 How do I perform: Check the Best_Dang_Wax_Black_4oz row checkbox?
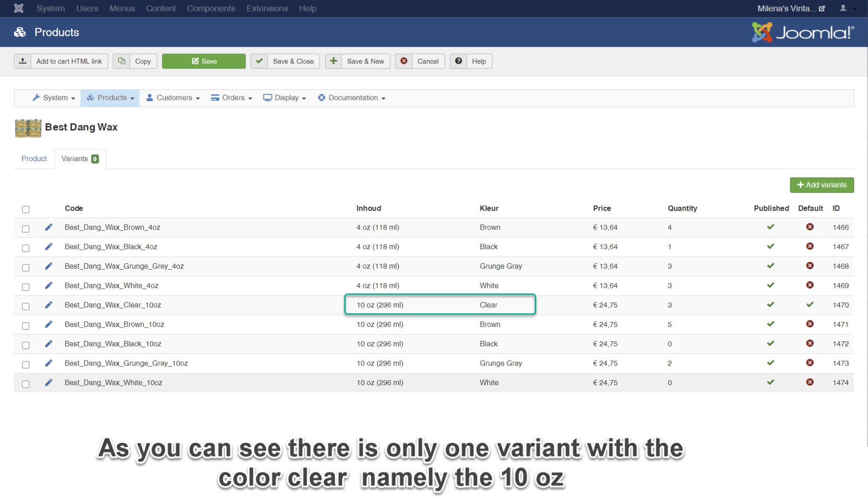pyautogui.click(x=26, y=248)
